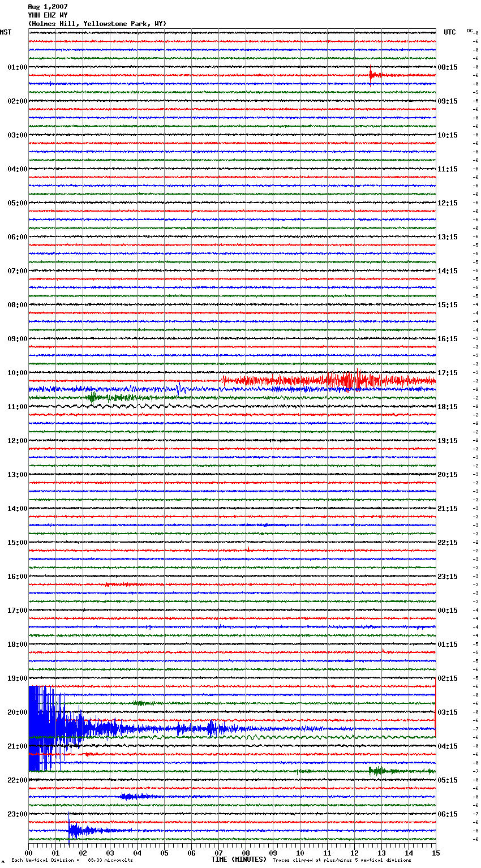The height and width of the screenshot is (868, 481).
Task: Select the "23:00" MST time label
Action: click(x=18, y=814)
